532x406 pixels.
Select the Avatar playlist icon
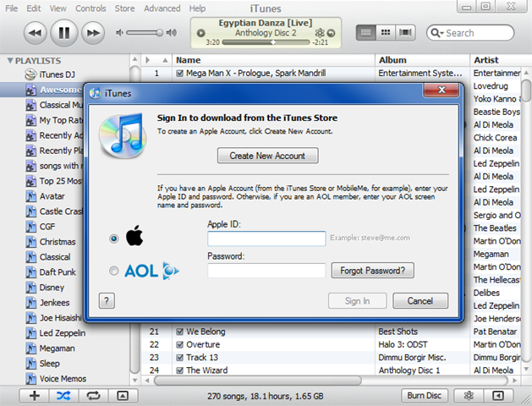pyautogui.click(x=31, y=196)
